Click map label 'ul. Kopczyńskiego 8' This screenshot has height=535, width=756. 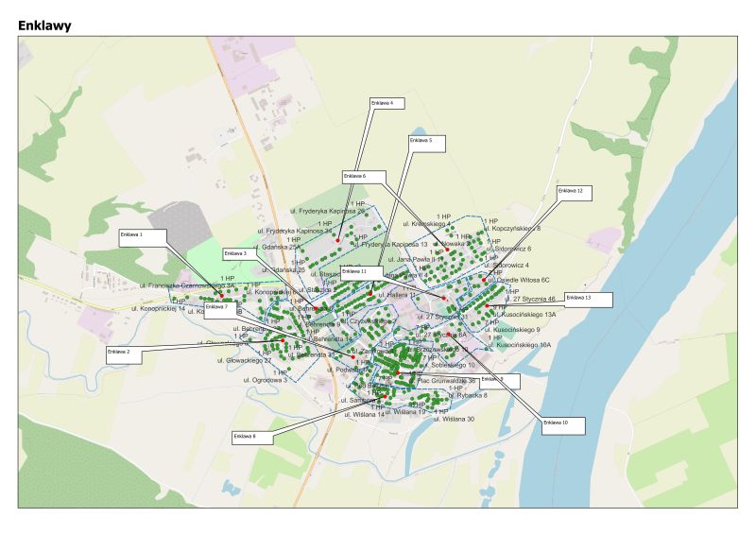pos(512,228)
